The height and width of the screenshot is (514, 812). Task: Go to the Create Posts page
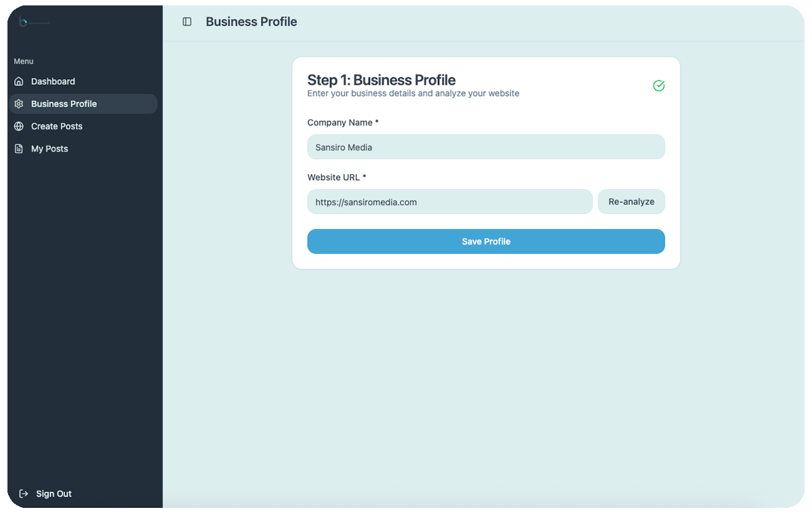(x=57, y=126)
